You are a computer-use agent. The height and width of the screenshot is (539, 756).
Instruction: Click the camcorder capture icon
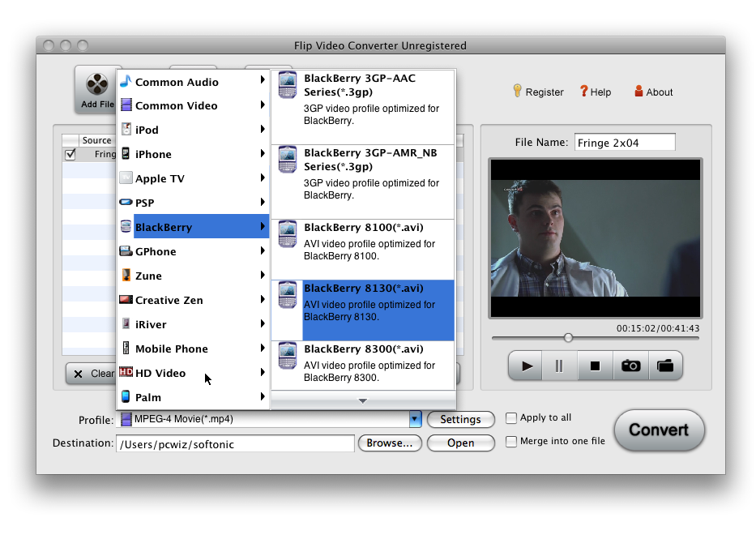tap(665, 366)
